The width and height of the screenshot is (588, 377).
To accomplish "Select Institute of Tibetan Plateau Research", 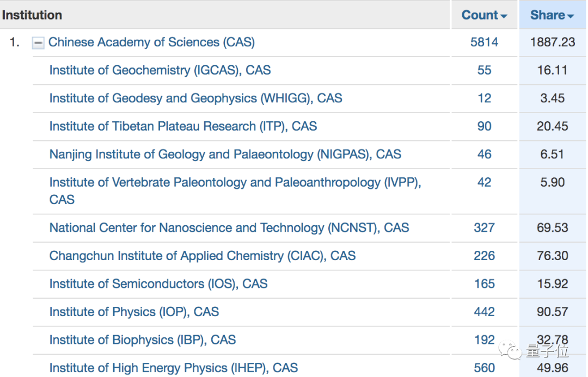I will coord(183,126).
